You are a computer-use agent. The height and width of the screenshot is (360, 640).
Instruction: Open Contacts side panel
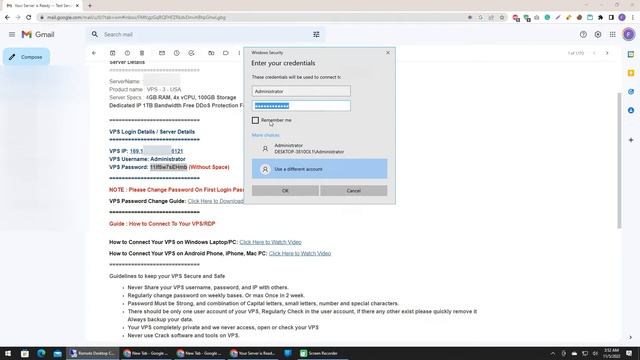coord(631,111)
